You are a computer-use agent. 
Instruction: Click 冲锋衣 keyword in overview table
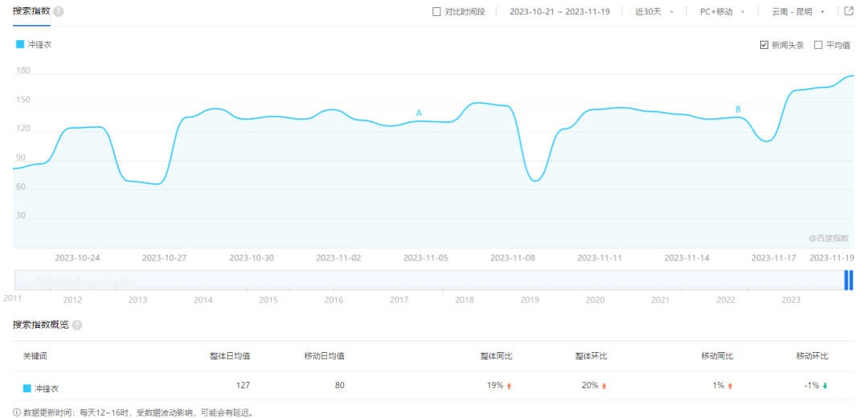[x=47, y=388]
